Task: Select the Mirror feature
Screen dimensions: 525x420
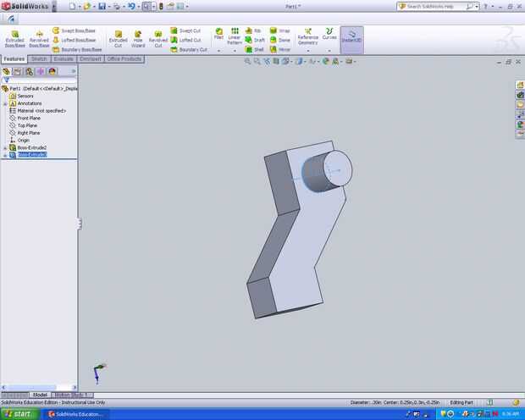Action: point(280,50)
